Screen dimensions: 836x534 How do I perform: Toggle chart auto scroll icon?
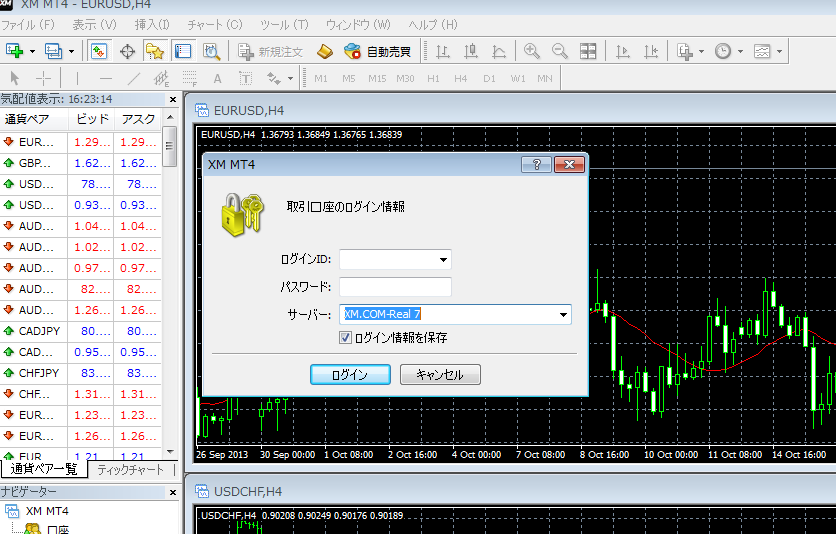(623, 51)
